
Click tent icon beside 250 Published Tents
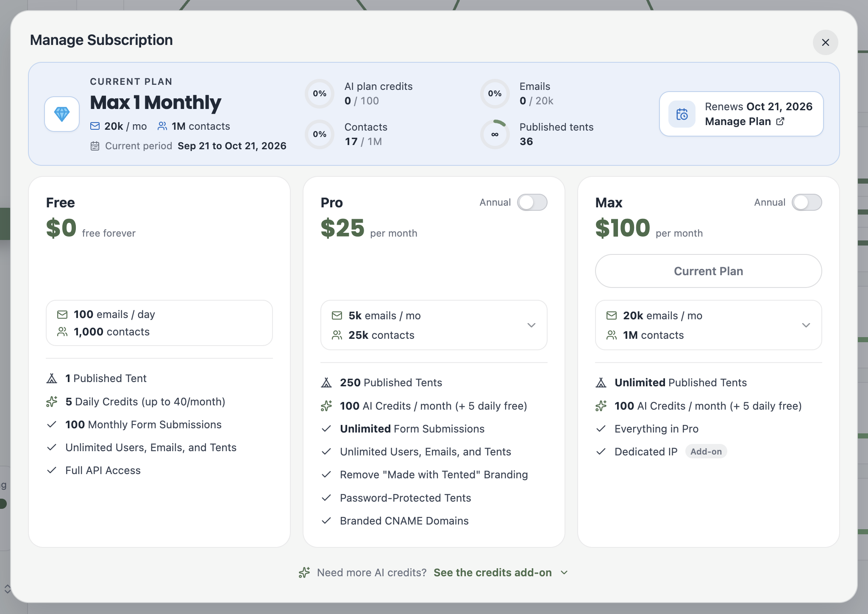[326, 382]
